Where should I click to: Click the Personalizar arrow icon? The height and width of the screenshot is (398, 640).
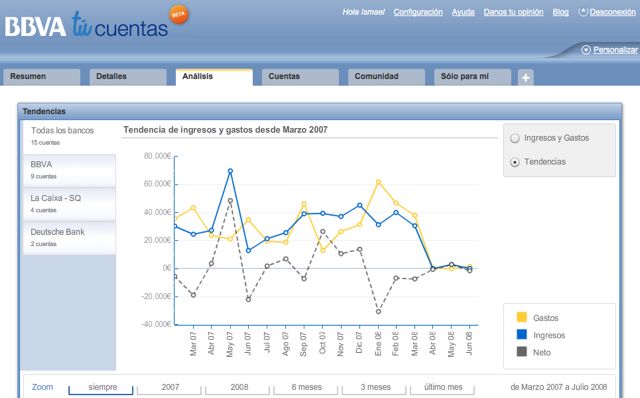click(x=586, y=50)
